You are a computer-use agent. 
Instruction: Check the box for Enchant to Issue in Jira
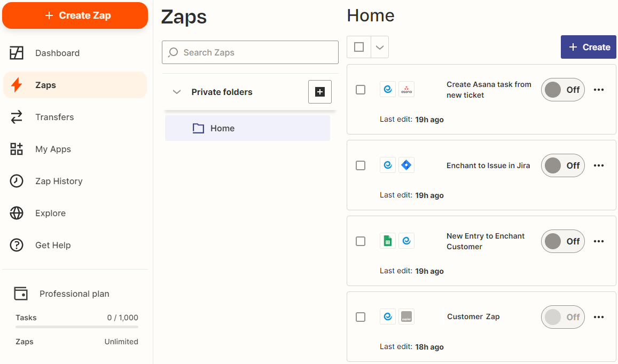(x=361, y=165)
